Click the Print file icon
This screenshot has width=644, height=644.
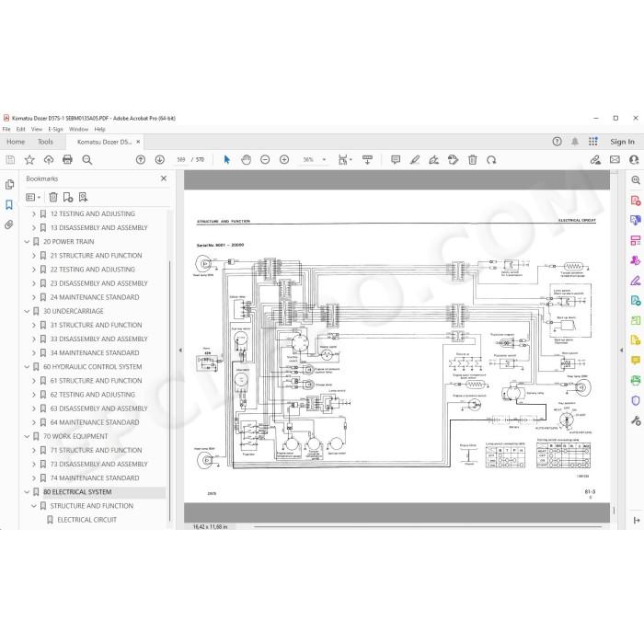click(67, 160)
